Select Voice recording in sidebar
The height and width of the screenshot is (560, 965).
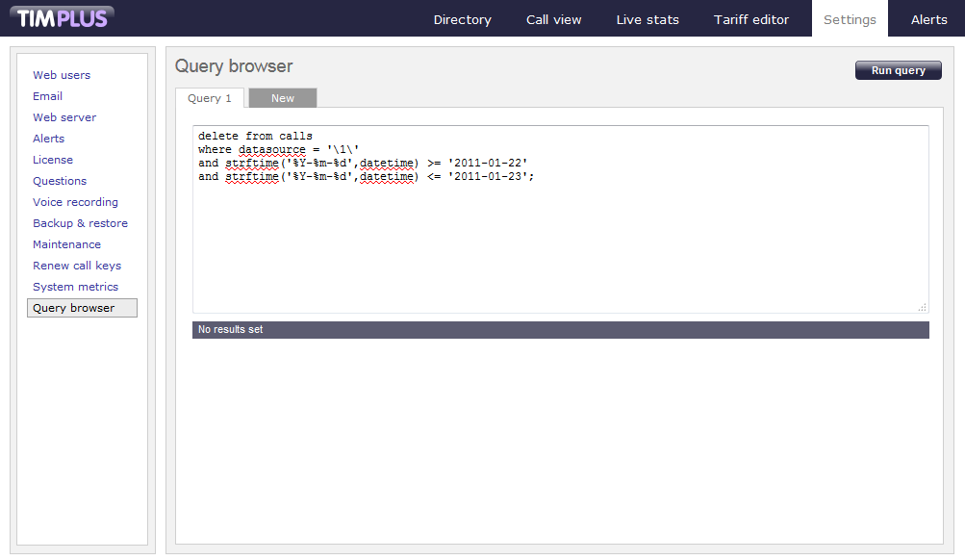(x=75, y=202)
